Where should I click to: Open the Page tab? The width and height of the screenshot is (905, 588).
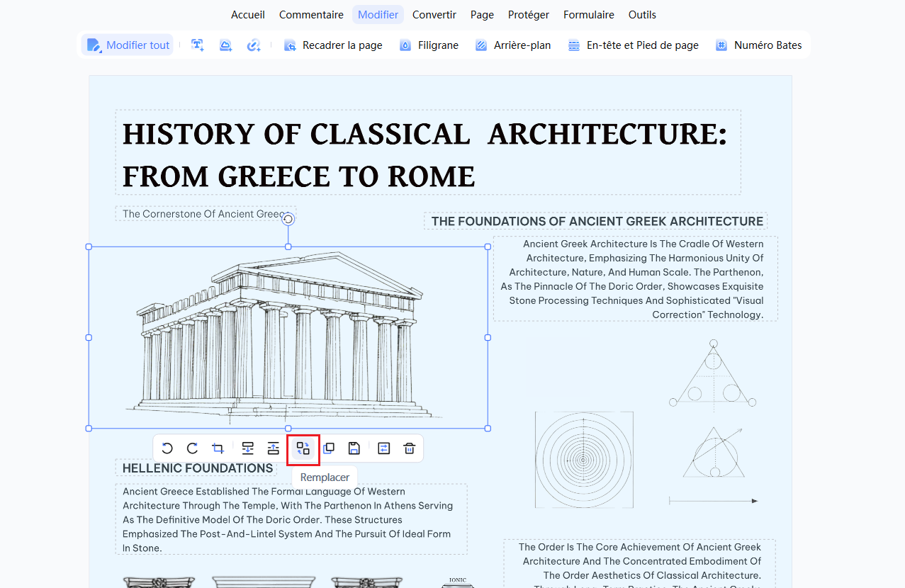click(482, 15)
